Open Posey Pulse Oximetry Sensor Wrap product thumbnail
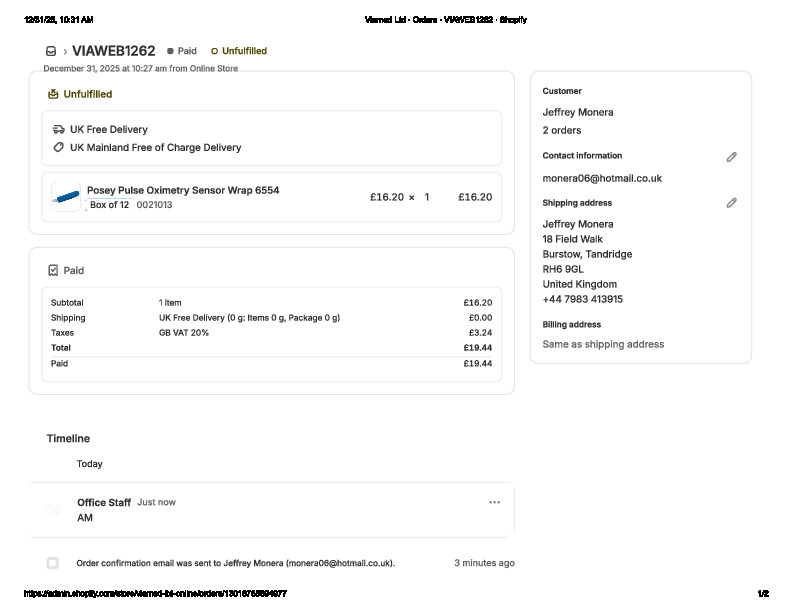 [x=65, y=197]
